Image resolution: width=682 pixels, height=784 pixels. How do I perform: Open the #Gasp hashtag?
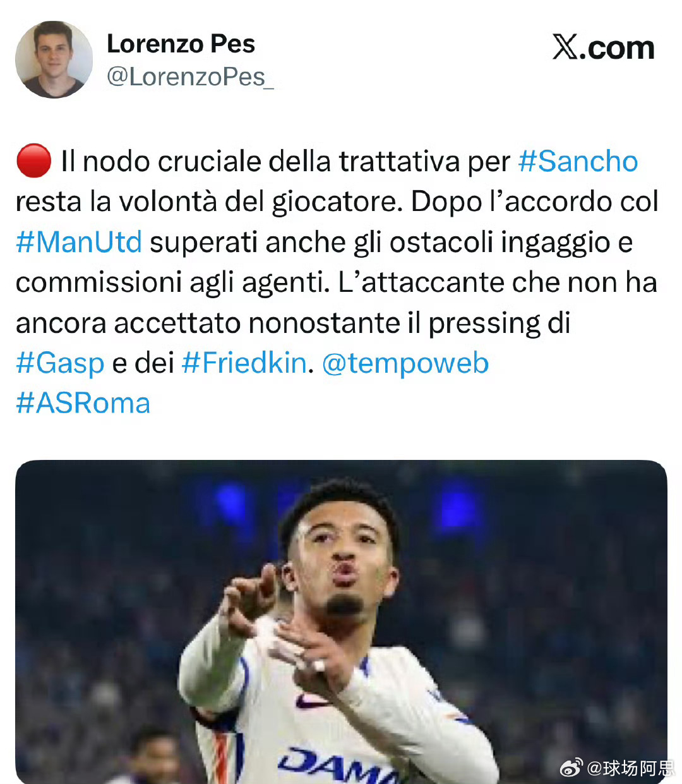(x=60, y=363)
